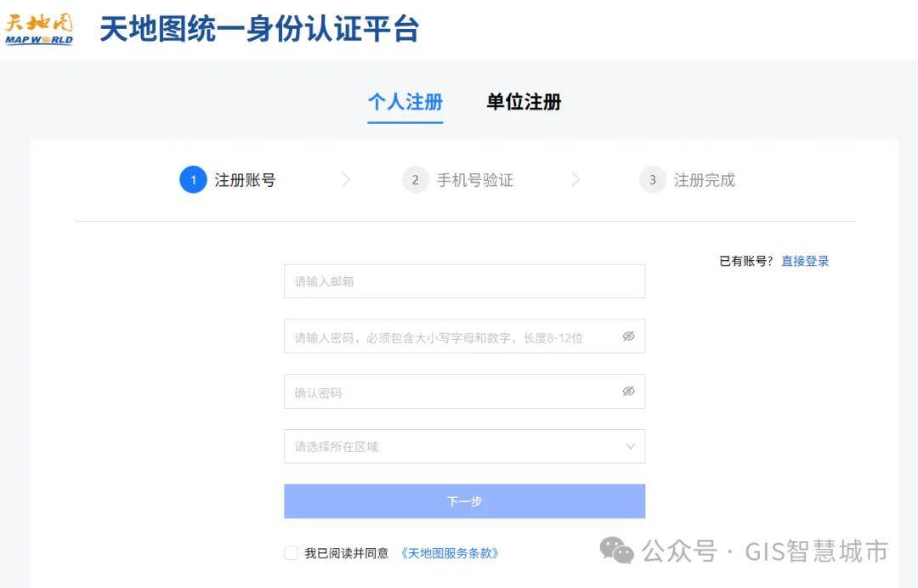
Task: Click into the 确认密码 input field
Action: coord(450,392)
